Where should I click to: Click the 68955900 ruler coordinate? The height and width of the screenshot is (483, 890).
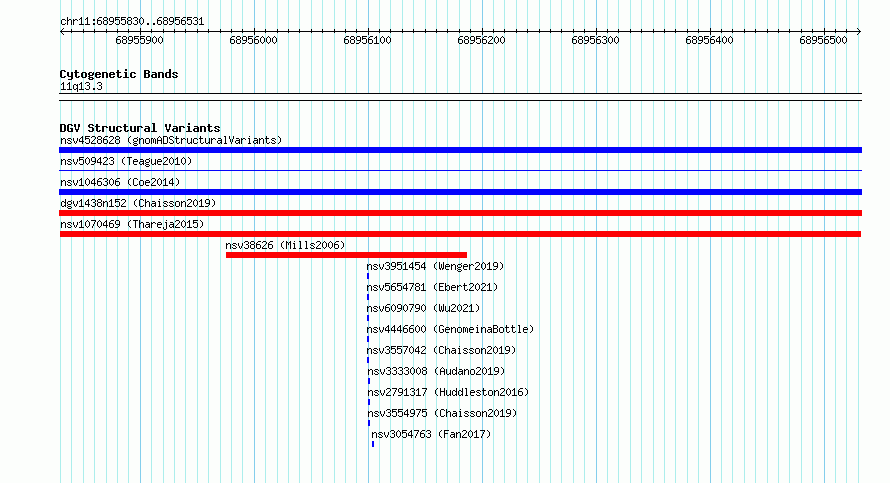click(x=139, y=40)
